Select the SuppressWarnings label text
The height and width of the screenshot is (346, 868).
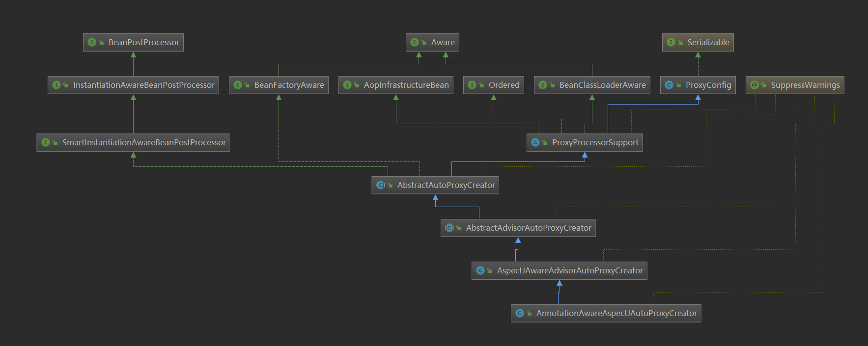click(x=806, y=85)
